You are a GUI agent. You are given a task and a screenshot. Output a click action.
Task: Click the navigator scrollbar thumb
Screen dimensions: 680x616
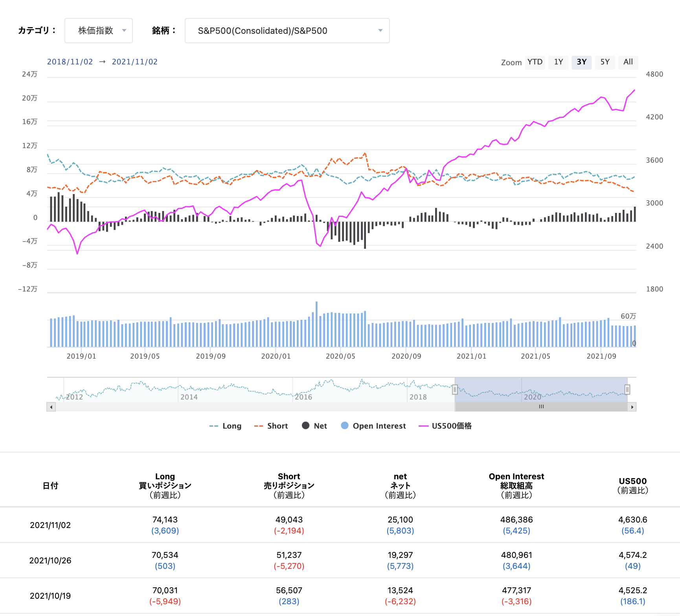(541, 407)
